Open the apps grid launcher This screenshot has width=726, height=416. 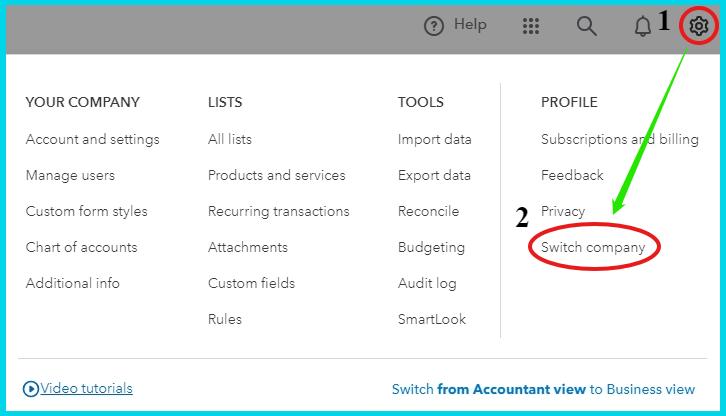531,26
